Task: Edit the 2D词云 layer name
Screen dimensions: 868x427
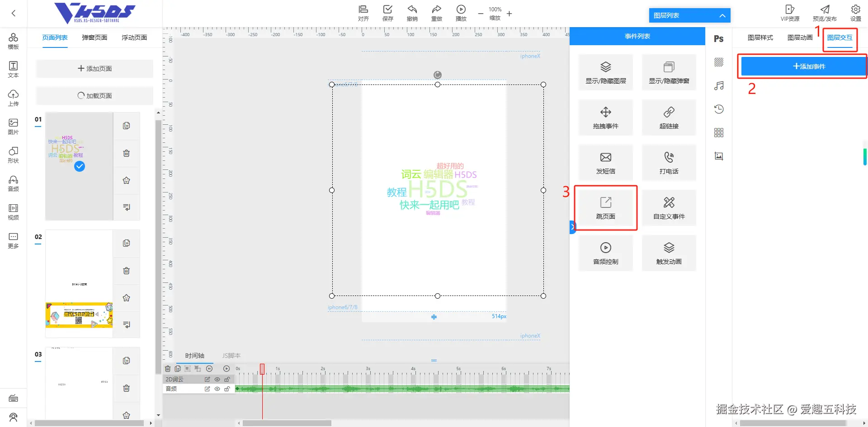Action: click(x=207, y=380)
